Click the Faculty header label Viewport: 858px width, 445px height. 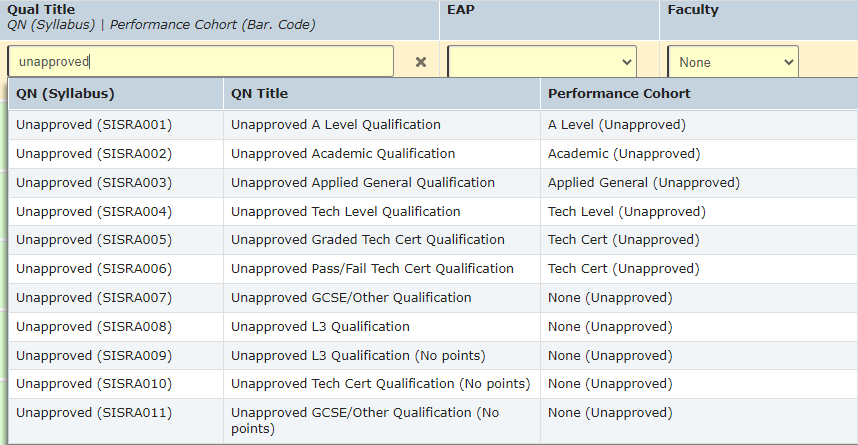coord(693,11)
